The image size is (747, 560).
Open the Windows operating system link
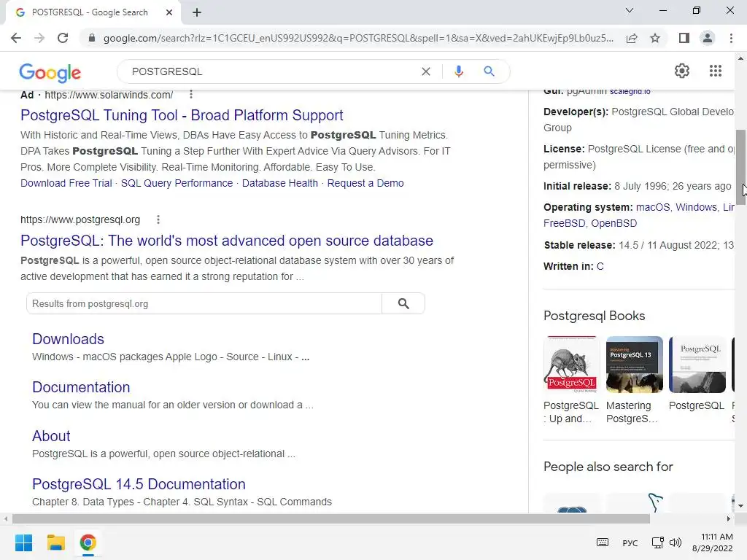pos(696,208)
